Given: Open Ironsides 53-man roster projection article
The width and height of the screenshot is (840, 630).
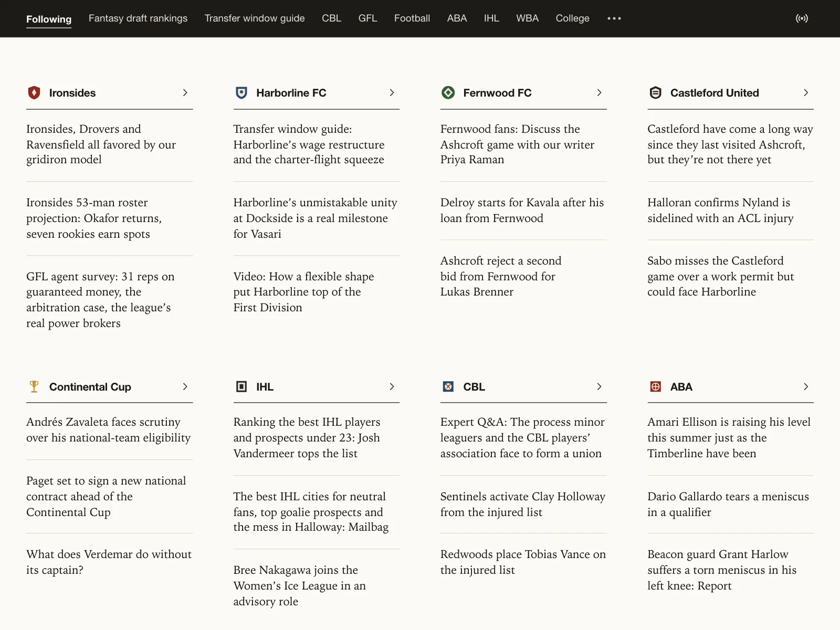Looking at the screenshot, I should [94, 218].
